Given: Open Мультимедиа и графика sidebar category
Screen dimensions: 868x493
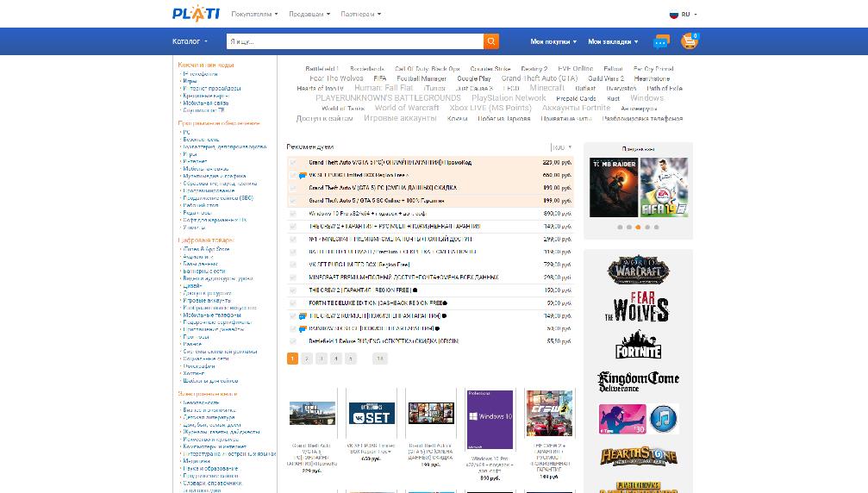Looking at the screenshot, I should 215,176.
